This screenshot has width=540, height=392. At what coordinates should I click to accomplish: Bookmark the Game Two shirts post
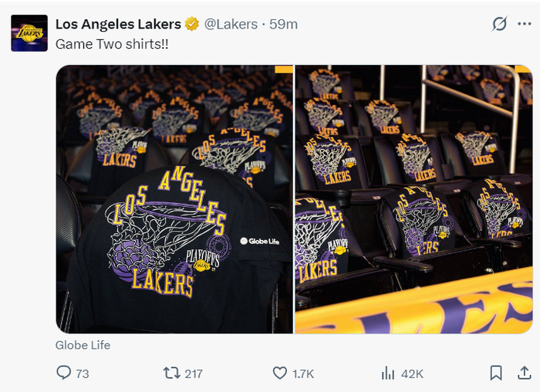[x=496, y=373]
